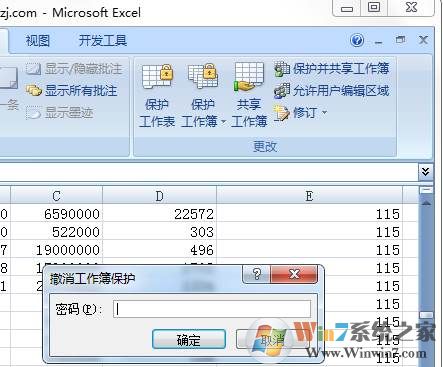Viewport: 443px width, 367px height.
Task: Switch to the 视图 ribbon tab
Action: click(38, 41)
